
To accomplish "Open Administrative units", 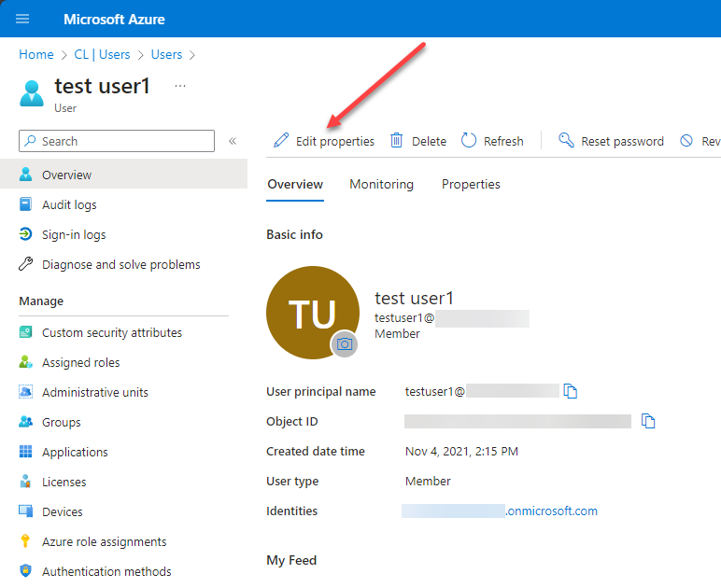I will [x=95, y=392].
